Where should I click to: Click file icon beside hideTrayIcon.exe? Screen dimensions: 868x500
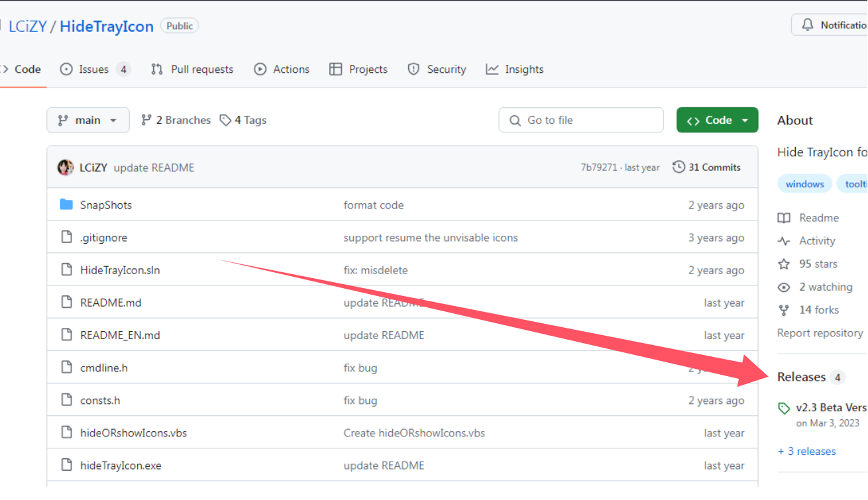click(66, 464)
